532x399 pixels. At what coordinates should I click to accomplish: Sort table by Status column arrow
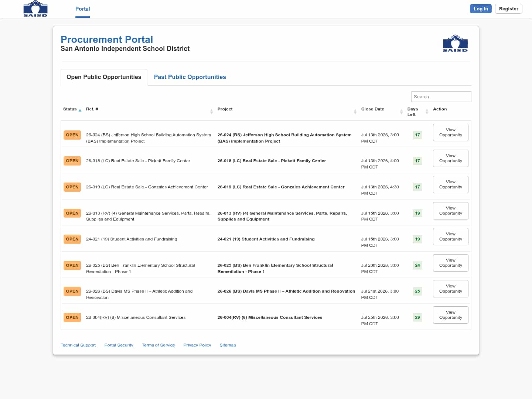pyautogui.click(x=80, y=110)
